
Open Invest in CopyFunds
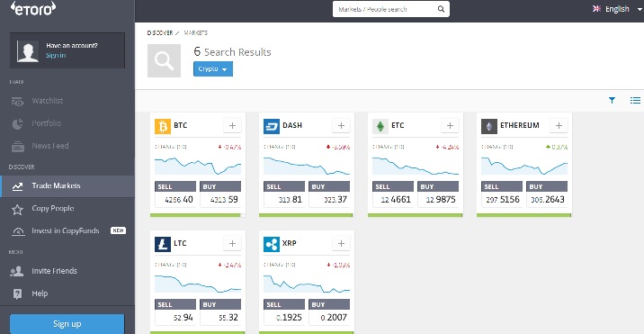tap(67, 230)
